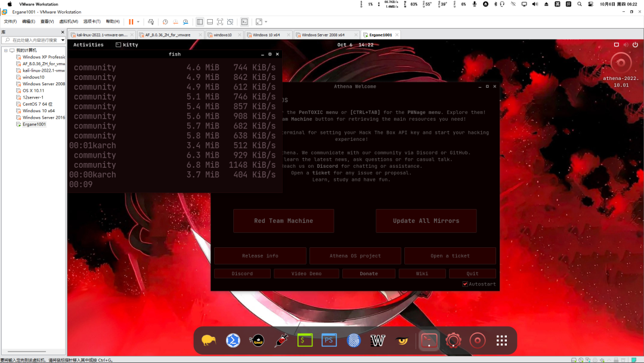Click the Wiki button
644x363 pixels.
point(422,273)
